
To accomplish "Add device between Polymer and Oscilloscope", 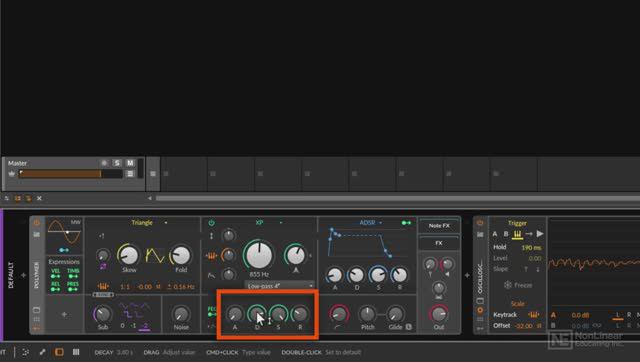I will (x=467, y=275).
